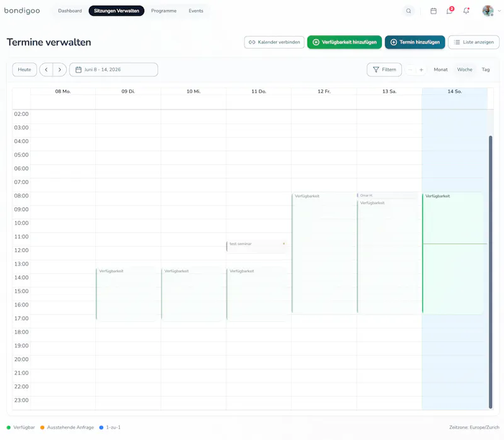Switch to Woche view
504x440 pixels.
click(x=465, y=69)
